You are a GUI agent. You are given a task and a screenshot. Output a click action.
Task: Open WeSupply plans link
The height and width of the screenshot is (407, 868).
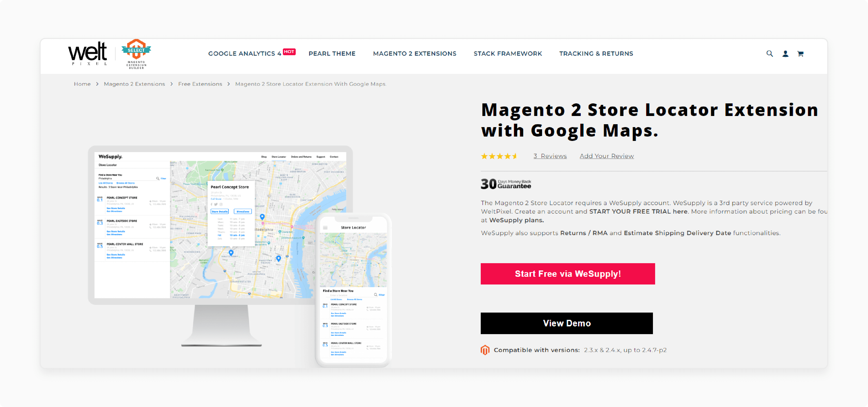[x=516, y=220]
